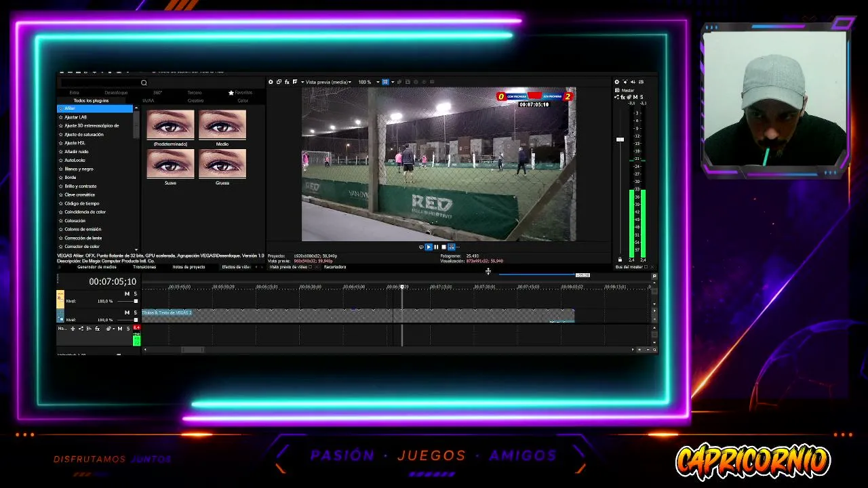
Task: Mute the first video track
Action: 127,294
